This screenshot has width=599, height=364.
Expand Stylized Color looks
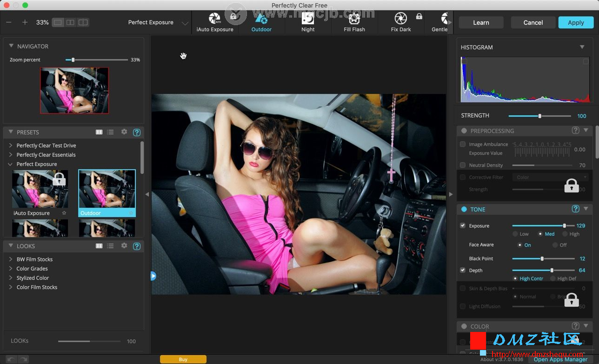(10, 278)
